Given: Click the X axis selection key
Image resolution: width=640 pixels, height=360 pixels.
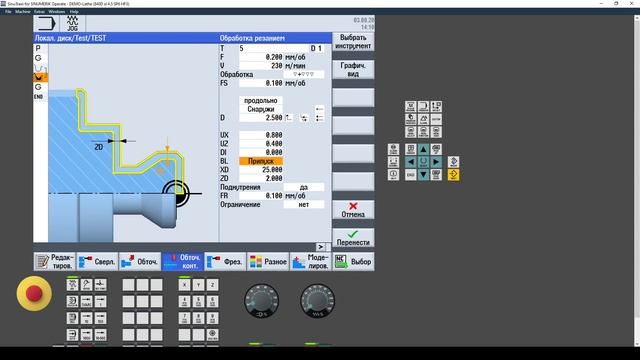Looking at the screenshot, I should pyautogui.click(x=184, y=284).
